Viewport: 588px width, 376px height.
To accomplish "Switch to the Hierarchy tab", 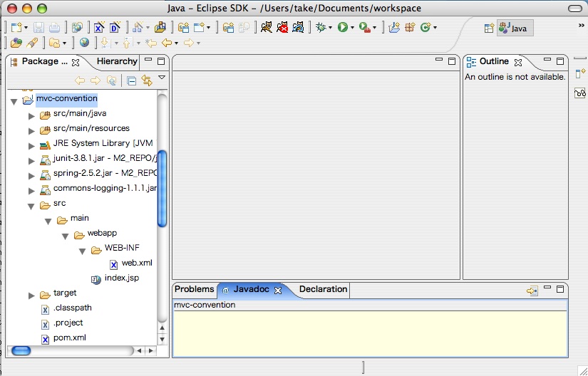I will point(117,61).
